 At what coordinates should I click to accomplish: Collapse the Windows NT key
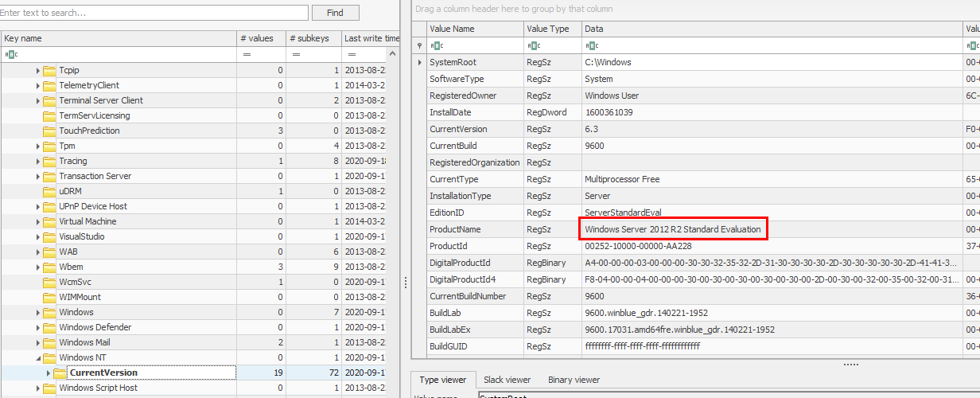37,357
